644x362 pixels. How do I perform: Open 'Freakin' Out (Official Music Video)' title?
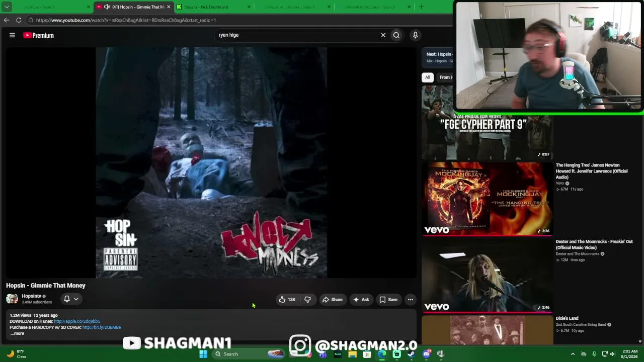pos(594,244)
